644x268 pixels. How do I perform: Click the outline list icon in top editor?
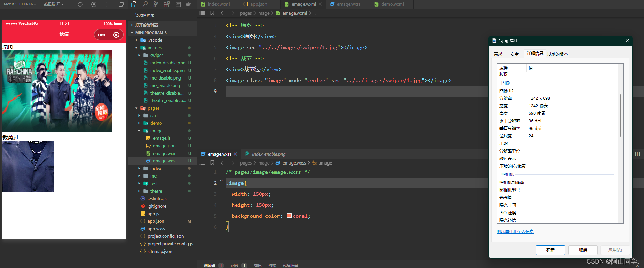(x=202, y=13)
